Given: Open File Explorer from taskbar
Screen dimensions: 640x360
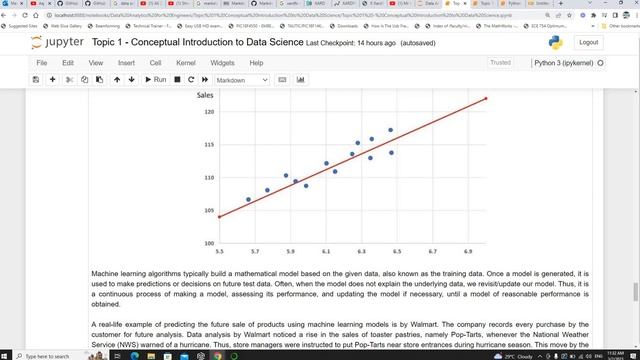Looking at the screenshot, I should tap(151, 356).
